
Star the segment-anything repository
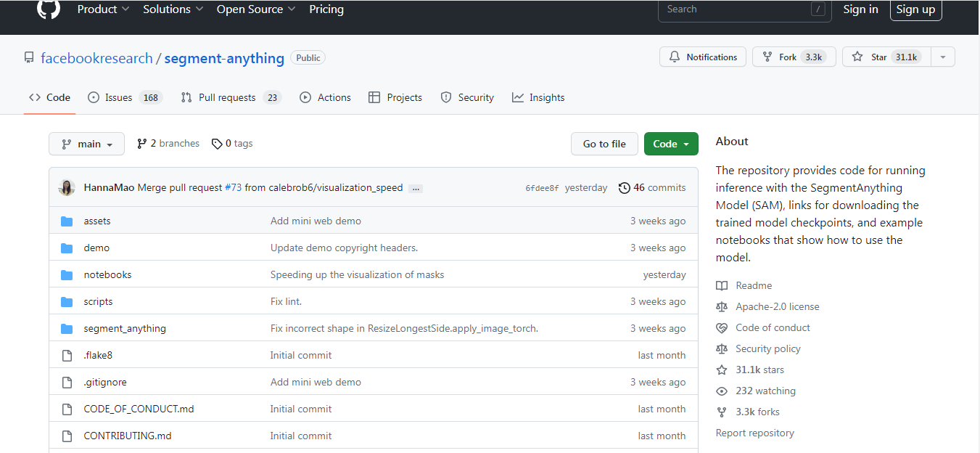(x=886, y=57)
